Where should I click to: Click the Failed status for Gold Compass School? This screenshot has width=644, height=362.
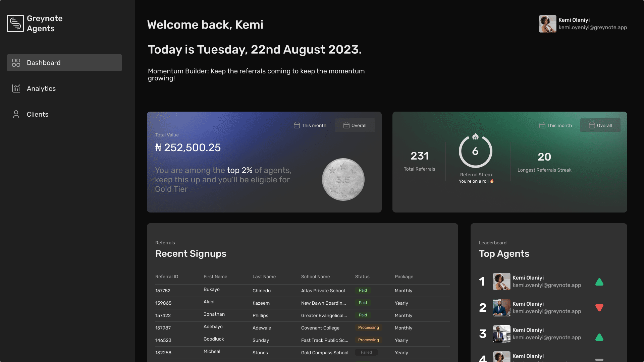[366, 352]
